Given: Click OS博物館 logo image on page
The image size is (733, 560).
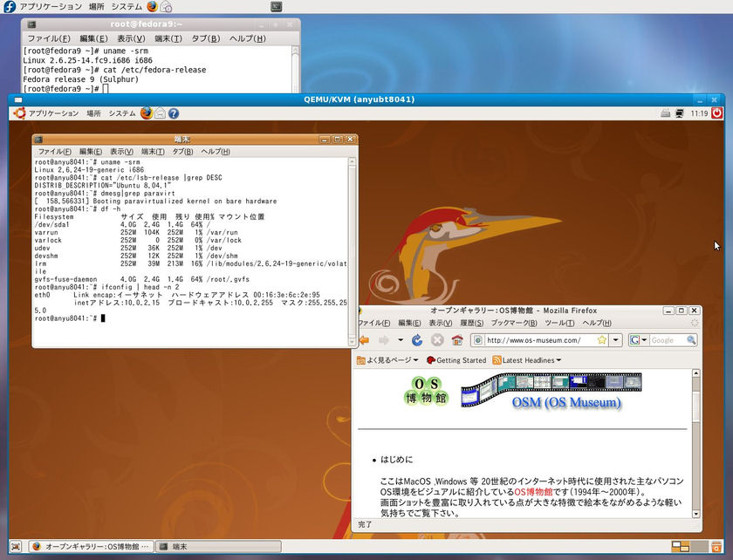Looking at the screenshot, I should pyautogui.click(x=426, y=391).
